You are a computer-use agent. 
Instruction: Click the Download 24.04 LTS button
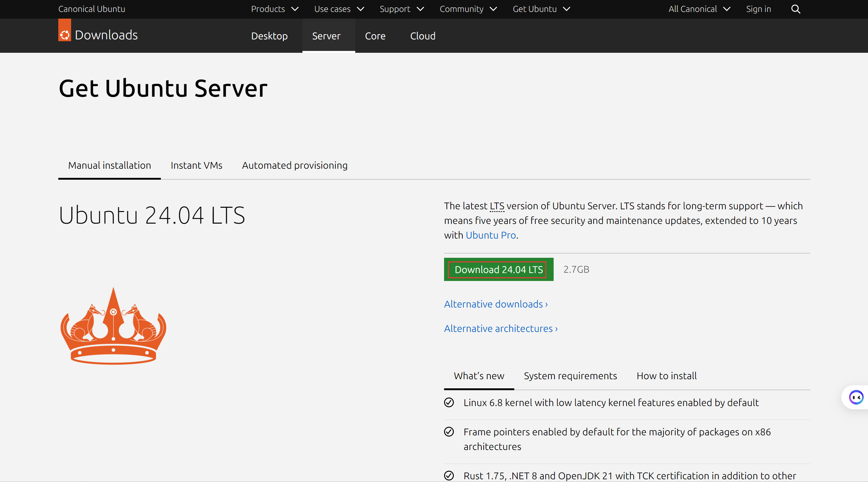pos(499,269)
